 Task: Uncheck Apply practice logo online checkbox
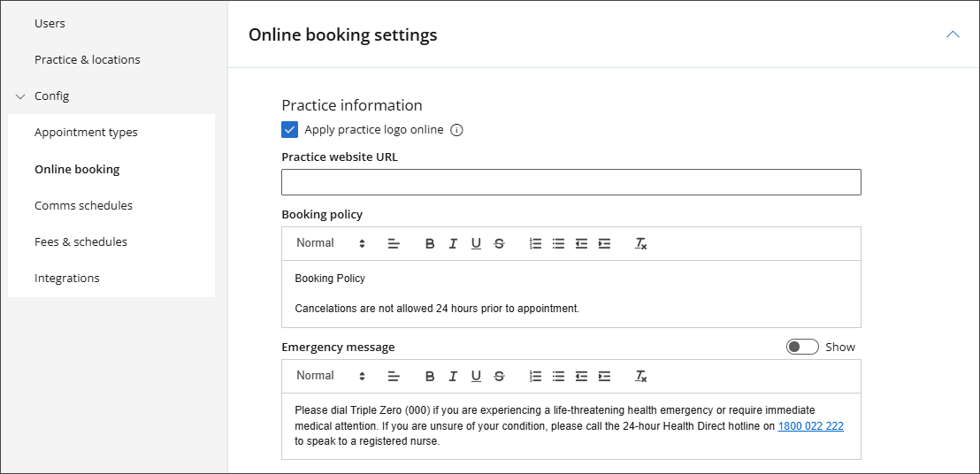coord(290,130)
